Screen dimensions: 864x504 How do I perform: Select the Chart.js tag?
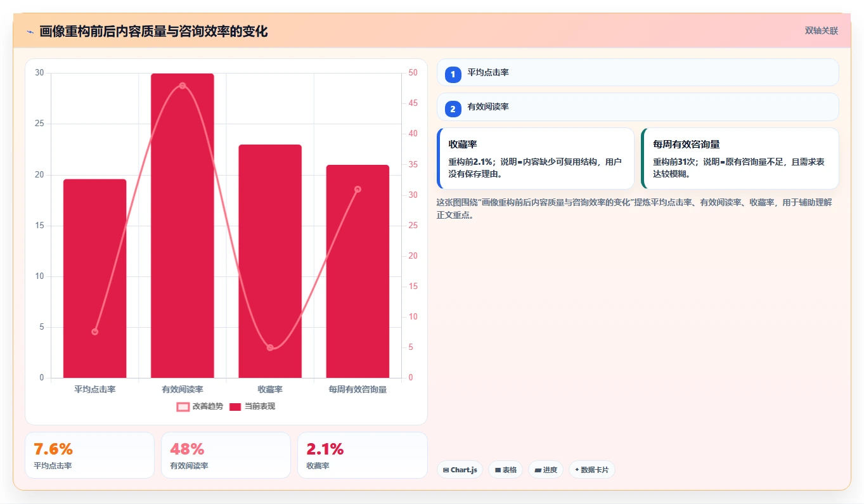click(x=460, y=470)
